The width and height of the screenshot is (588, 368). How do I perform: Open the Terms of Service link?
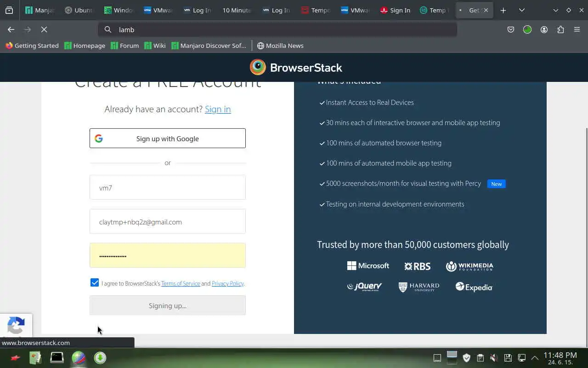point(181,283)
